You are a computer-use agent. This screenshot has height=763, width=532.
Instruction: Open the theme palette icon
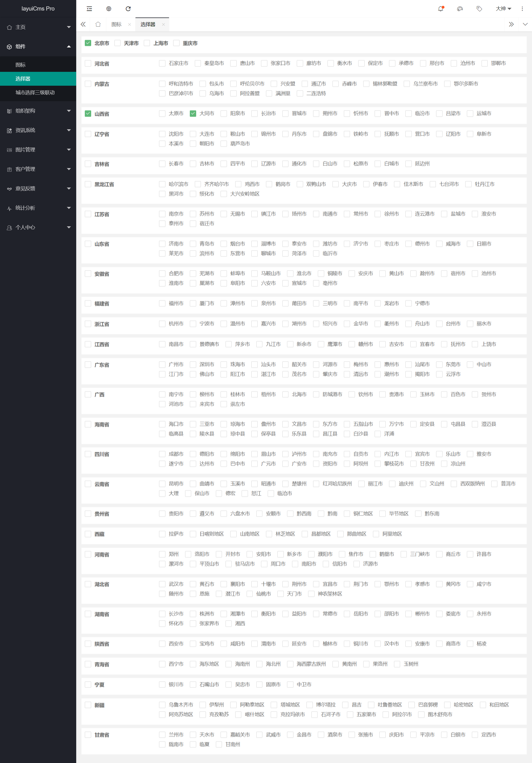click(460, 9)
